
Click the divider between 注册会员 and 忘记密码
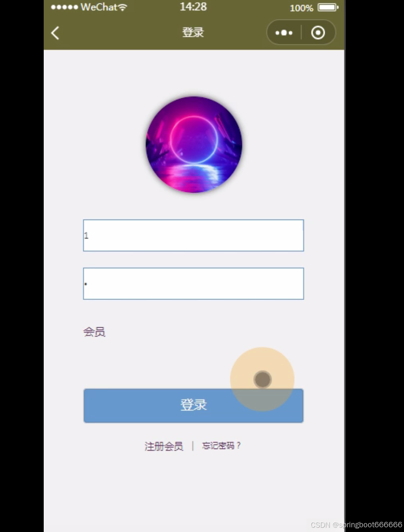[193, 446]
